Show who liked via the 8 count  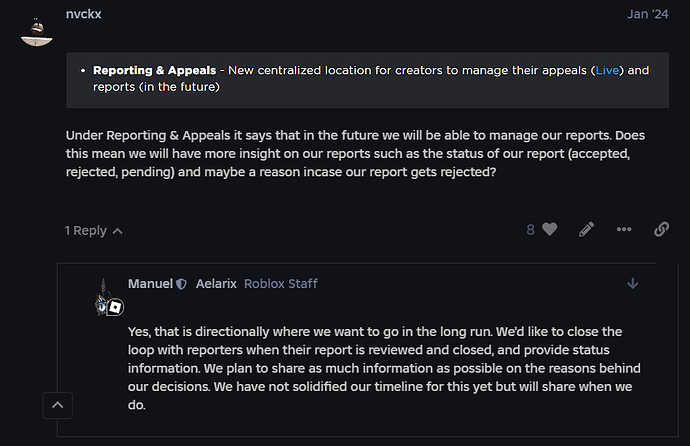pos(531,229)
